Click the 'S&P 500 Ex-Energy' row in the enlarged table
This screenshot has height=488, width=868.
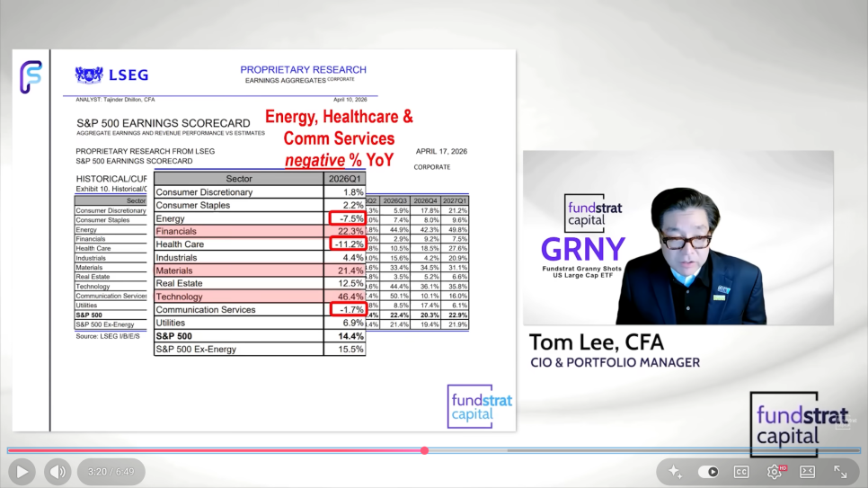click(x=260, y=349)
